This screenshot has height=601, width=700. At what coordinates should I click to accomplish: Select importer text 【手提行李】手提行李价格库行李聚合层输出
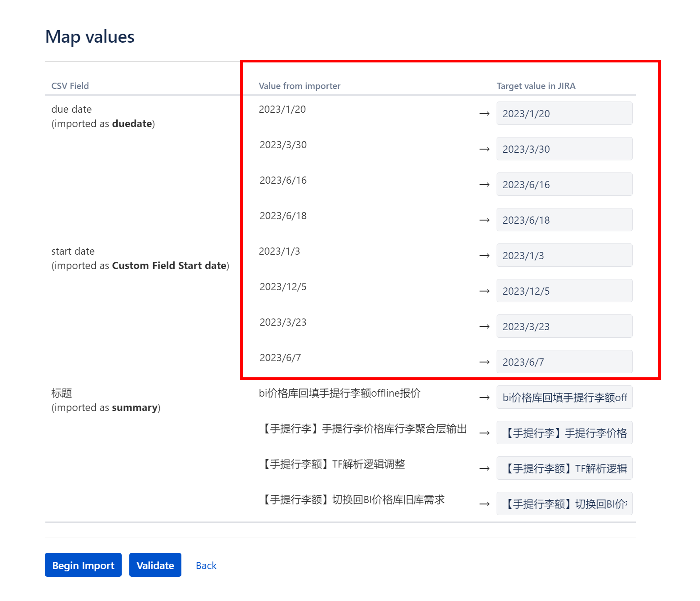coord(363,429)
